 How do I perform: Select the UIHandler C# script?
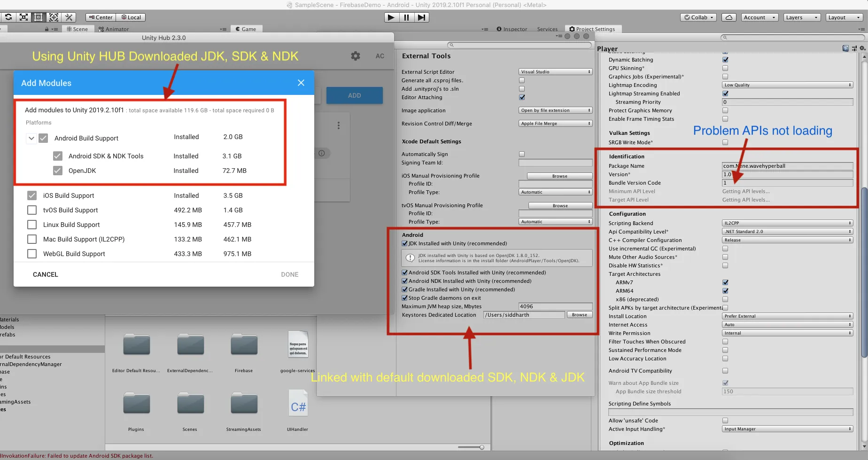(x=298, y=403)
